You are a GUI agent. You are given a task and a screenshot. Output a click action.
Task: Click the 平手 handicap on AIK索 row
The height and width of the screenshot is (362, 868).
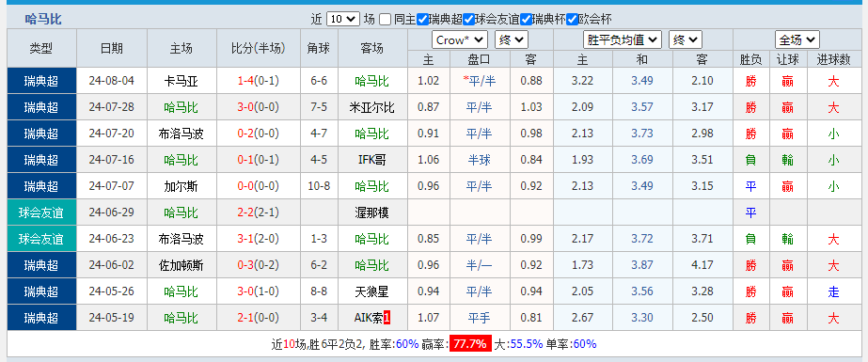click(x=480, y=318)
